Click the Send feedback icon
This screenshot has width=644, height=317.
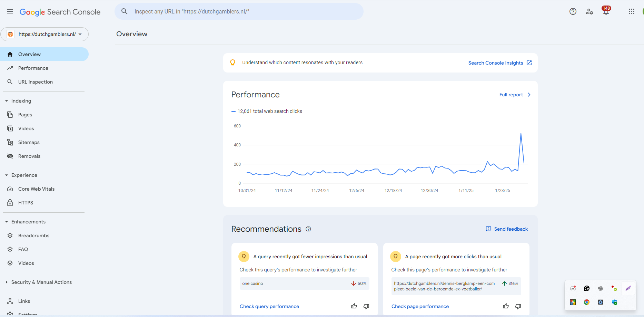point(488,229)
